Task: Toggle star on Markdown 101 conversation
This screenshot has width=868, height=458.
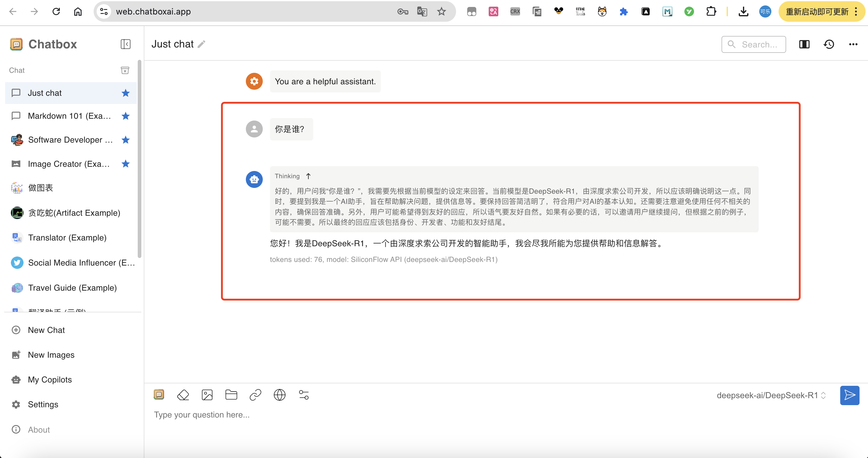Action: pyautogui.click(x=126, y=116)
